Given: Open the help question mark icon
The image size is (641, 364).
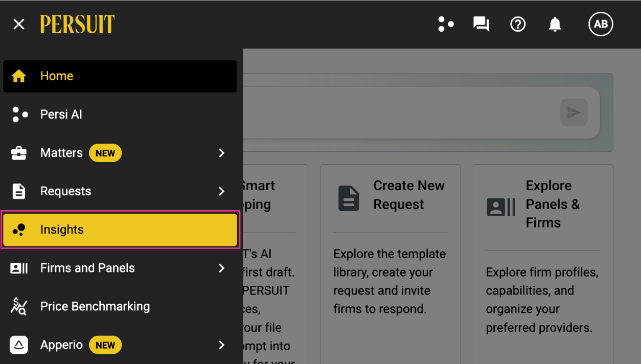Looking at the screenshot, I should pos(518,24).
